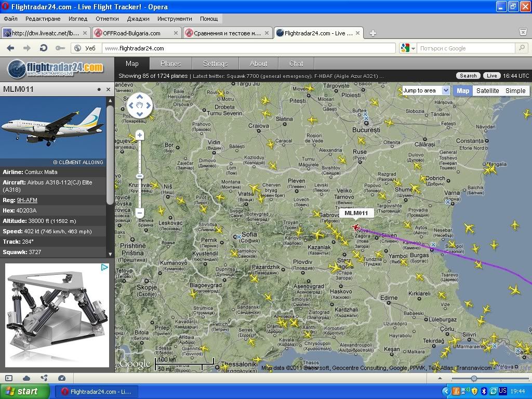Switch to the Planes tab

[x=170, y=63]
